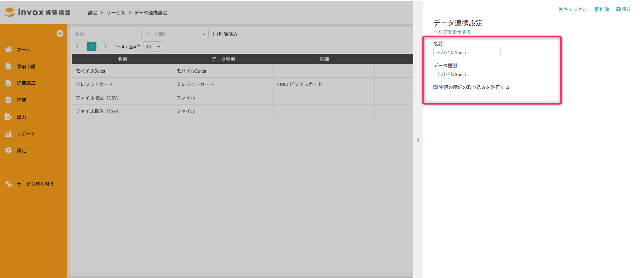The image size is (644, 278).
Task: Click the 保存 save button
Action: 624,9
